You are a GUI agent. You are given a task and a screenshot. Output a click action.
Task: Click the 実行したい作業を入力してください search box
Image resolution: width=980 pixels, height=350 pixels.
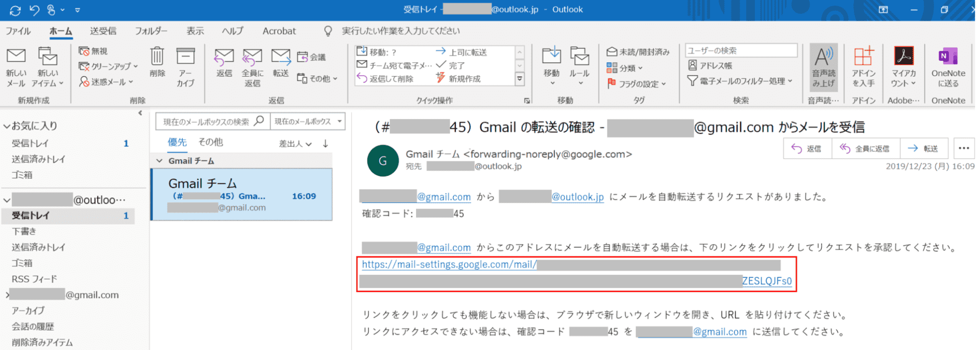[x=401, y=31]
